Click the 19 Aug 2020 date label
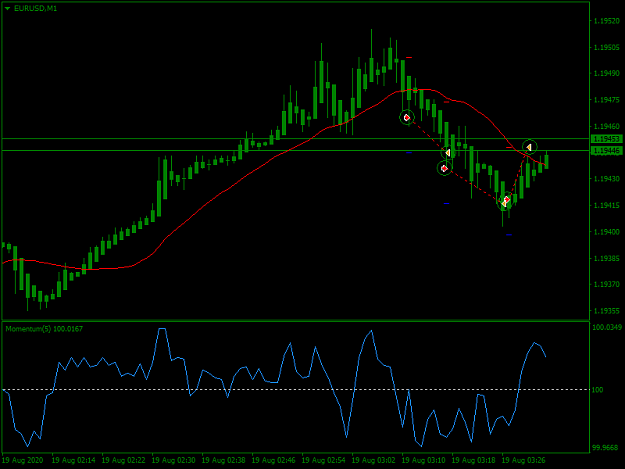Screen dimensions: 625x469 click(22, 460)
